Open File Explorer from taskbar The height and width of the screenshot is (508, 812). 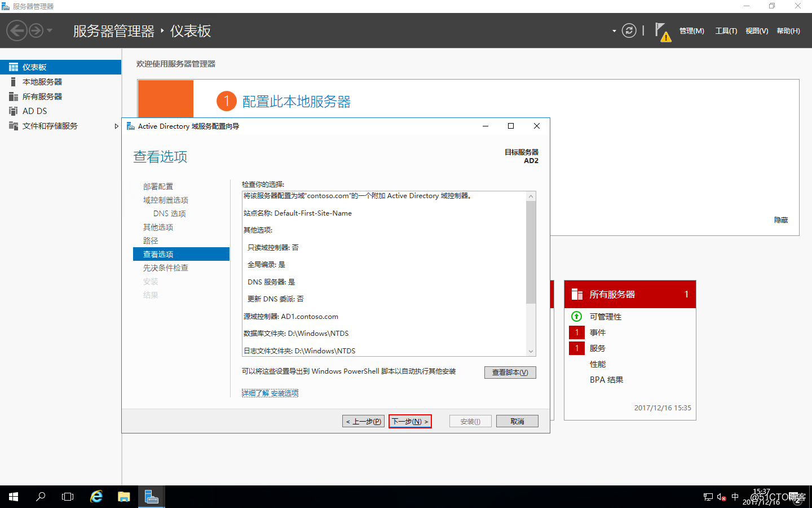tap(124, 497)
